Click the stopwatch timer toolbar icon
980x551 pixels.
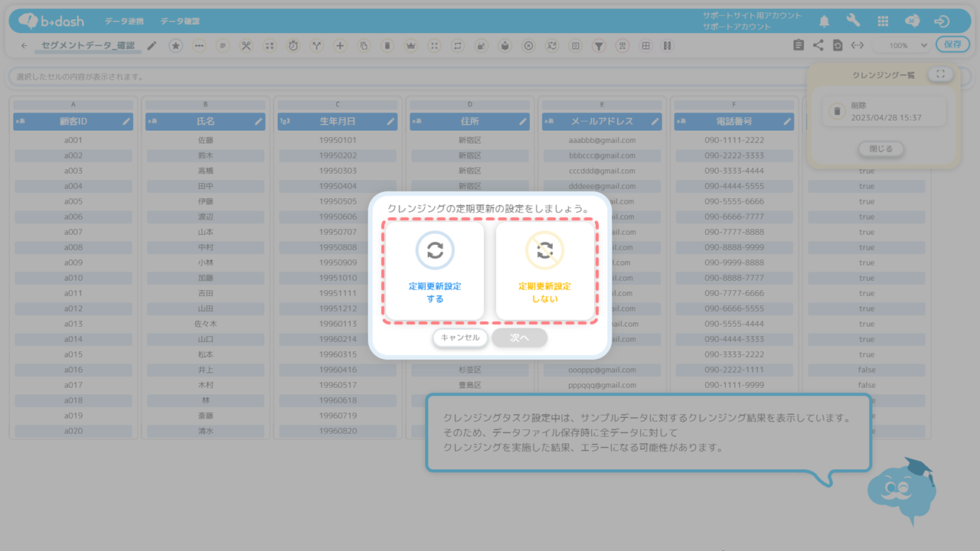[293, 46]
